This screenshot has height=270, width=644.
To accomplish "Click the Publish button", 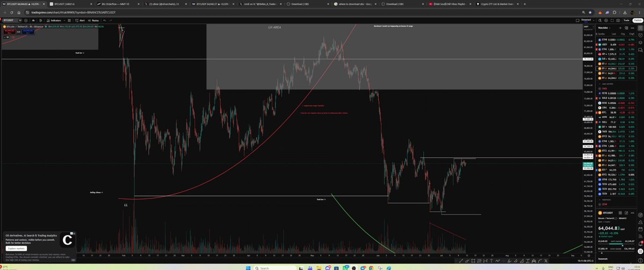I will point(638,20).
